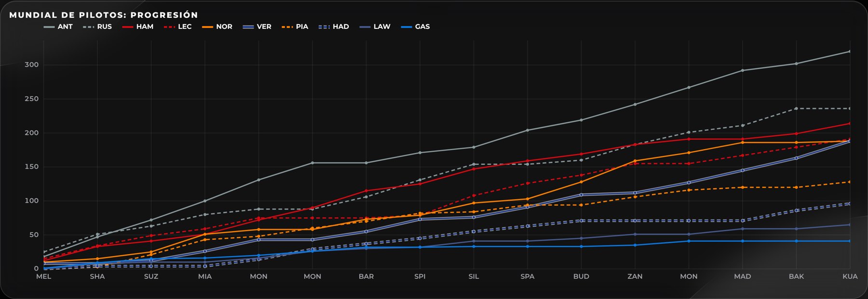Select the KUA race label

(850, 276)
